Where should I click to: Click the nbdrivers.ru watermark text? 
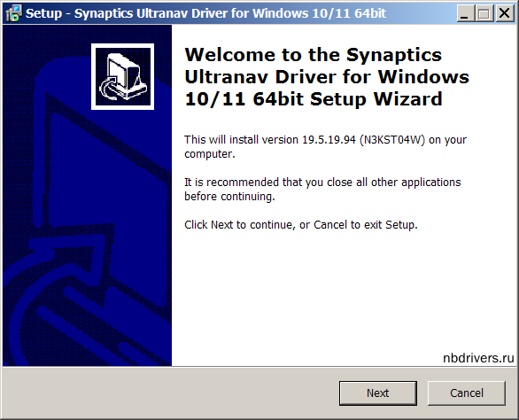click(x=478, y=358)
